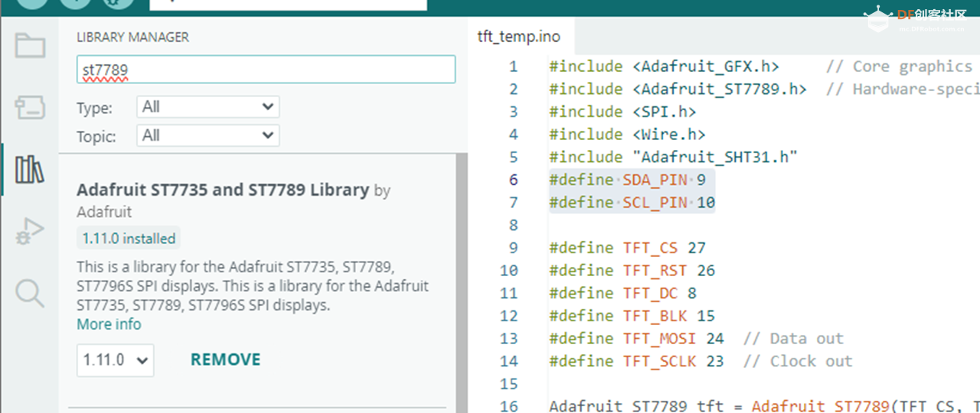
Task: Switch to the tft_temp.ino tab
Action: coord(519,36)
